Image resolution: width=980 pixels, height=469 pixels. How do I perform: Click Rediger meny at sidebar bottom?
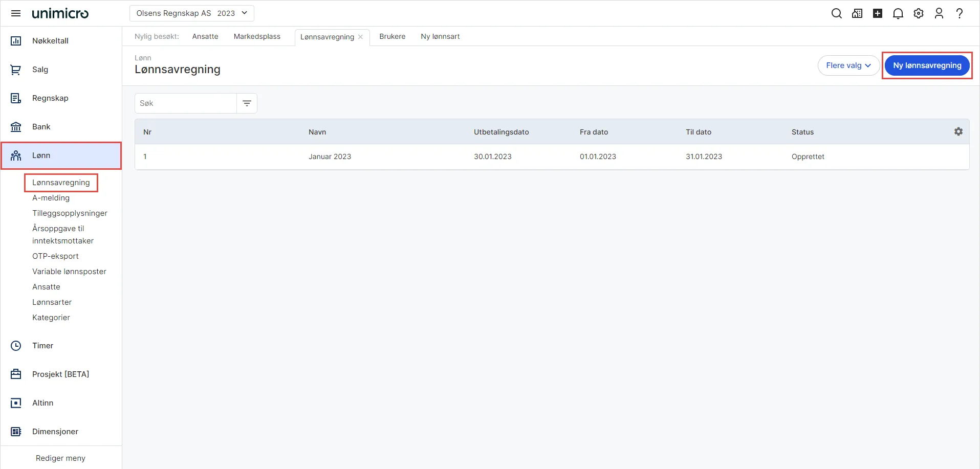point(60,458)
